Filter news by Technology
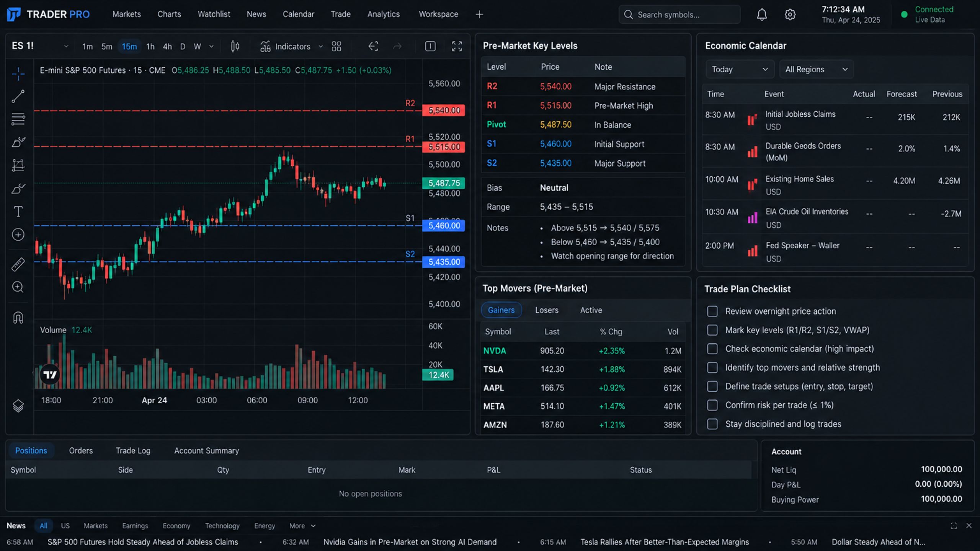 [222, 526]
